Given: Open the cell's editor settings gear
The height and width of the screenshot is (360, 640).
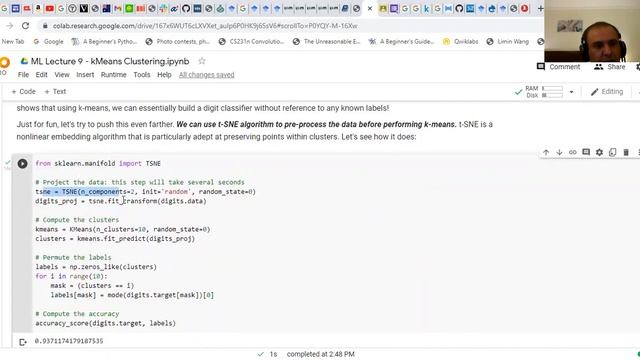Looking at the screenshot, I should [x=599, y=152].
